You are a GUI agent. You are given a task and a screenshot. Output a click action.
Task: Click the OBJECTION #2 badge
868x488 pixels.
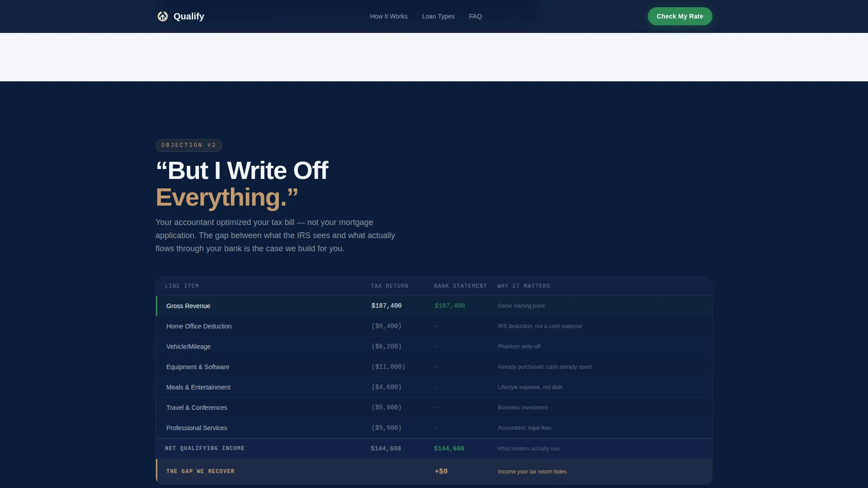[x=189, y=145]
